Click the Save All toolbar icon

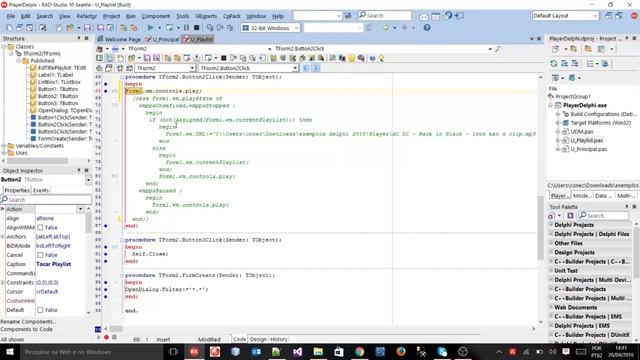pyautogui.click(x=100, y=28)
